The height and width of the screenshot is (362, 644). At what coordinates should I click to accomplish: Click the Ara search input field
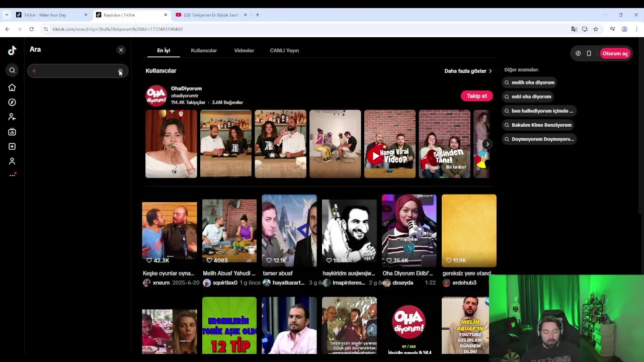(x=77, y=71)
